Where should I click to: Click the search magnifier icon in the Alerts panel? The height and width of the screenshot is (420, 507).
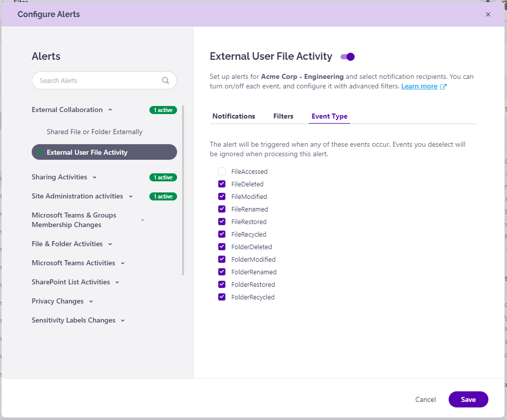tap(165, 80)
